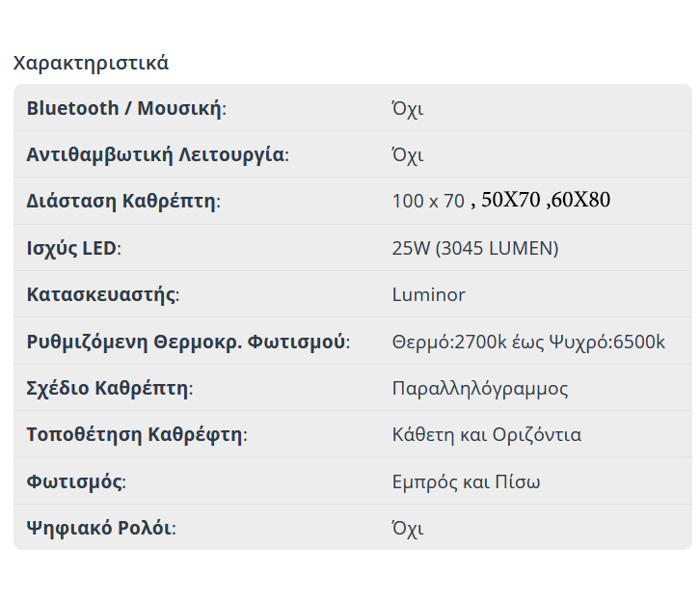Click the 100 x 70 dimension value

(x=428, y=202)
